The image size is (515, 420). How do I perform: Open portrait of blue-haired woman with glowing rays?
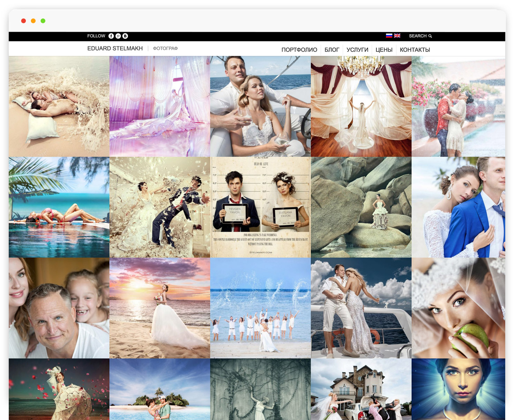click(458, 389)
